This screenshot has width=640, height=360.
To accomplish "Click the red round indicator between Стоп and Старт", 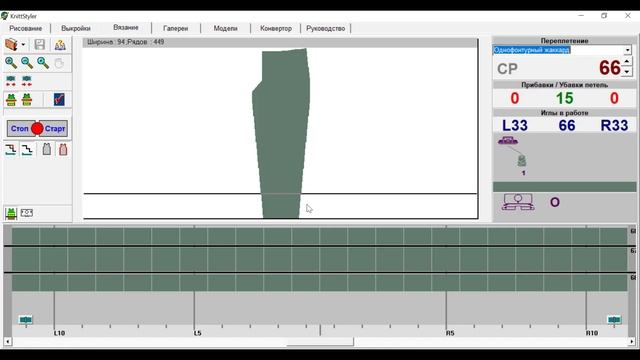I will coord(37,129).
